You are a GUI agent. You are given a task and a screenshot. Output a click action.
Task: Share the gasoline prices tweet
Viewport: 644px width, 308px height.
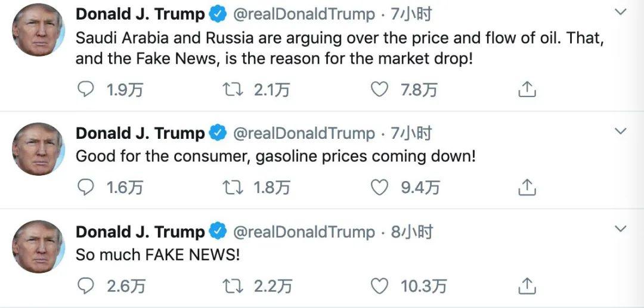527,188
